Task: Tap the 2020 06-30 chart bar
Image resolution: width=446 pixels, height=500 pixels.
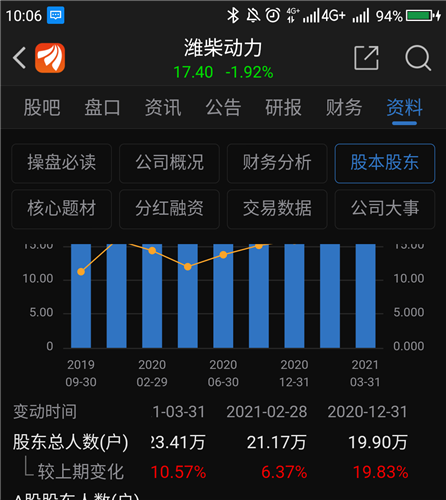Action: point(223,296)
